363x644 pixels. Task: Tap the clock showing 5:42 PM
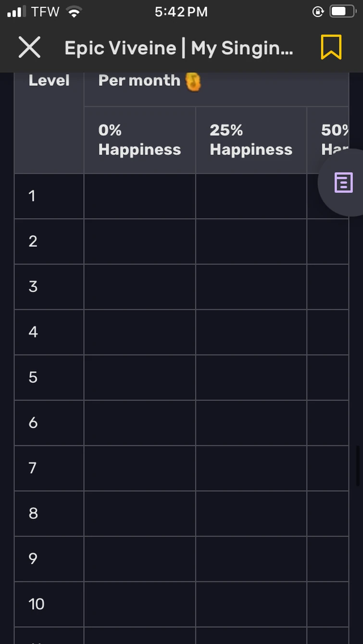pos(181,11)
